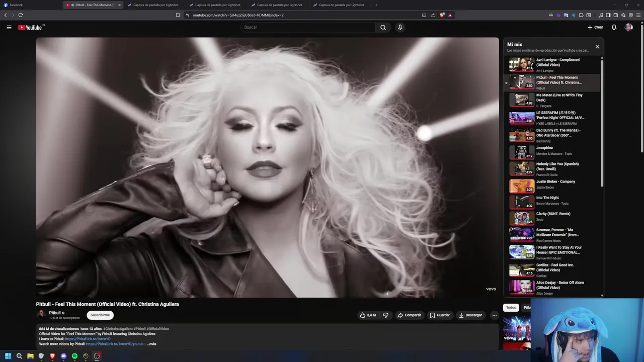Viewport: 644px width, 362px height.
Task: Switch to the first Lightshot screenshot tab
Action: pos(155,5)
